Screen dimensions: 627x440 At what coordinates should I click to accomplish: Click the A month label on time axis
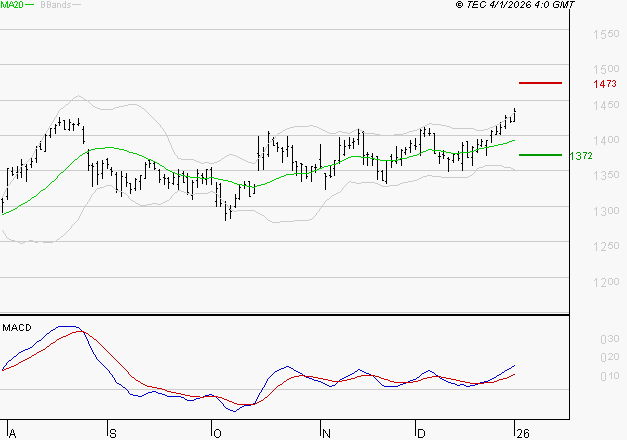[x=12, y=434]
